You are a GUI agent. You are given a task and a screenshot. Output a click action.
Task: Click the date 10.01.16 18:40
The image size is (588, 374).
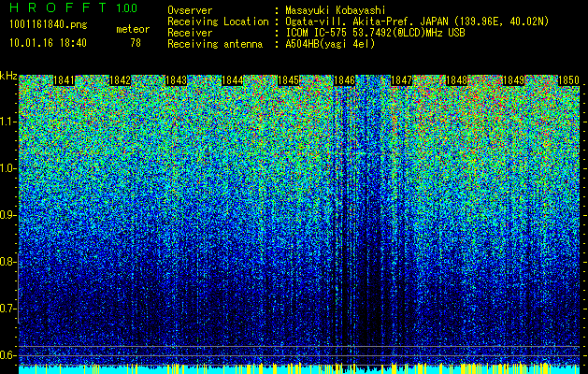pyautogui.click(x=48, y=43)
